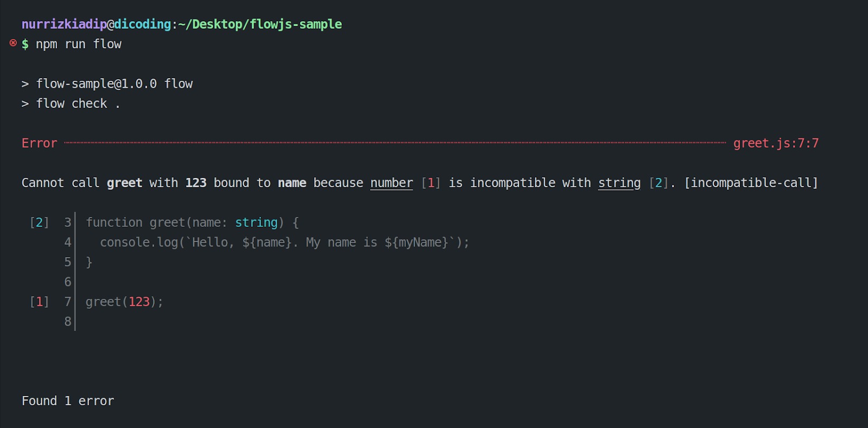Click the ~/Desktop/flowjs-sample path
Image resolution: width=868 pixels, height=428 pixels.
click(x=260, y=24)
